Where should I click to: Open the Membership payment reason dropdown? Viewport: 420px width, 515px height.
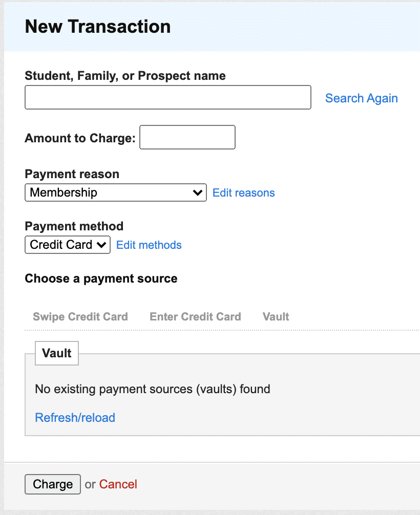[116, 192]
